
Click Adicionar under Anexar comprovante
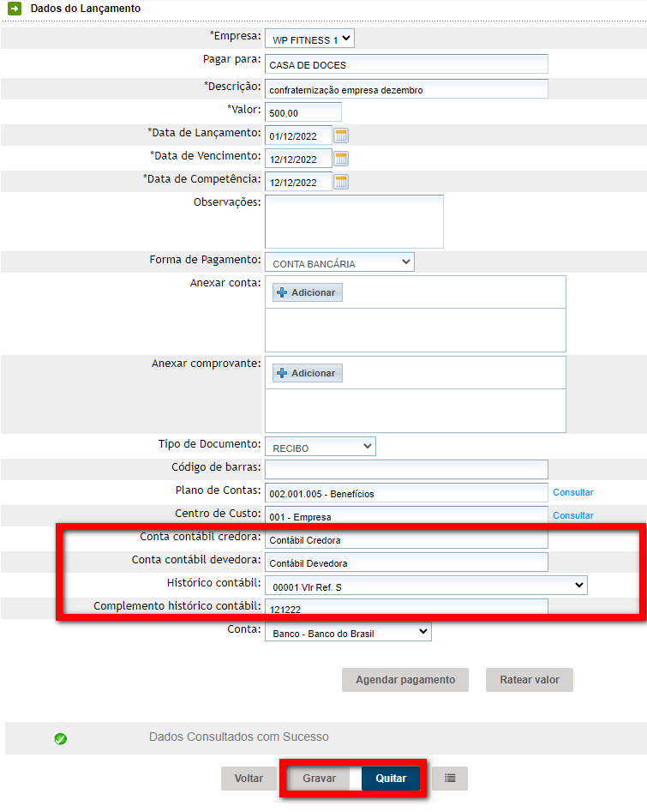[308, 373]
